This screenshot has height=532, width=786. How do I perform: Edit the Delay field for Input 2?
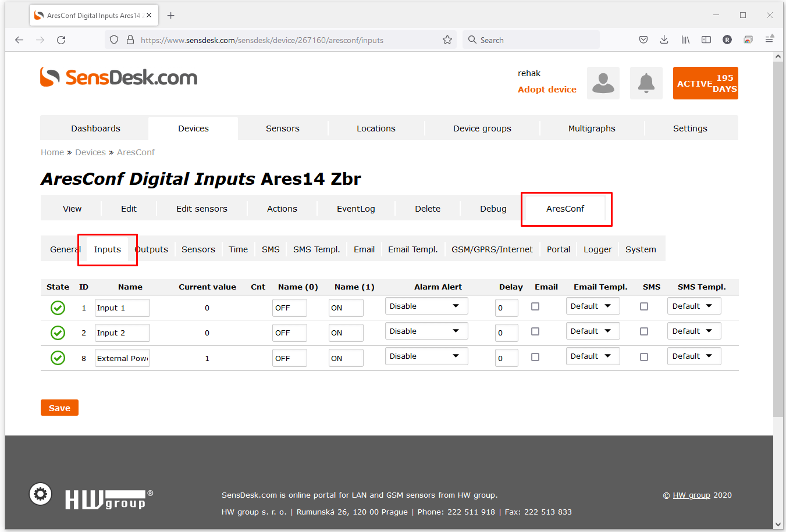[x=507, y=333]
